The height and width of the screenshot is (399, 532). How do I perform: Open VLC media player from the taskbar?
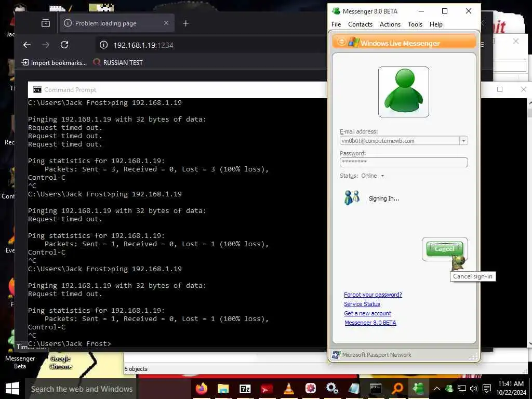[x=288, y=389]
